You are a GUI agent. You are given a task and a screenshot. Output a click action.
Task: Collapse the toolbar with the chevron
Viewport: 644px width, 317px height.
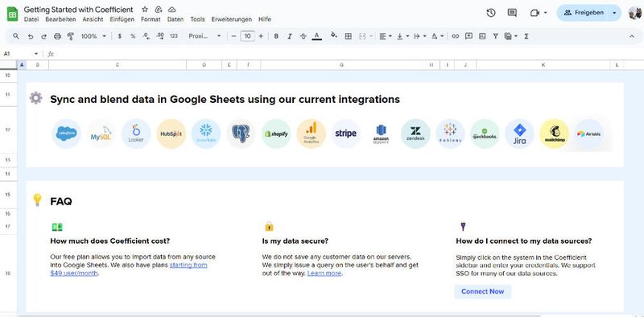(x=632, y=36)
